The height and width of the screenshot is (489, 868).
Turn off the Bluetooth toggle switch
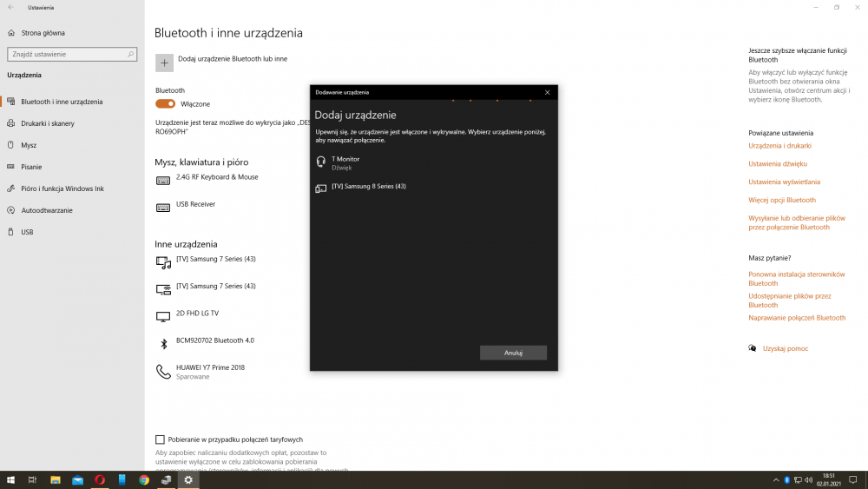pyautogui.click(x=165, y=104)
